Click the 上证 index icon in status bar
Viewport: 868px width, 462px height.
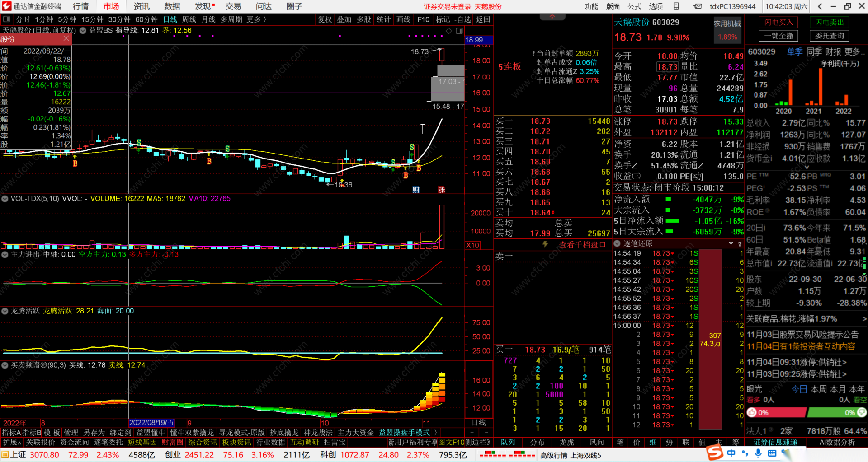pos(5,454)
